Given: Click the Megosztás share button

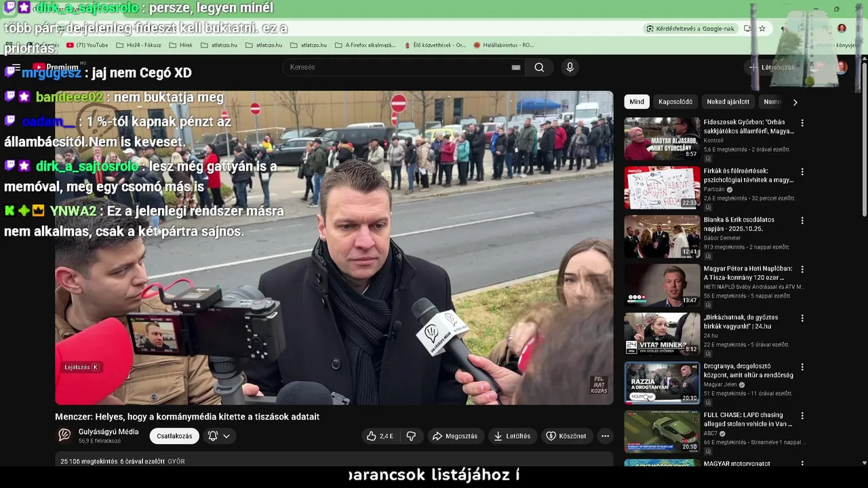Looking at the screenshot, I should point(455,436).
